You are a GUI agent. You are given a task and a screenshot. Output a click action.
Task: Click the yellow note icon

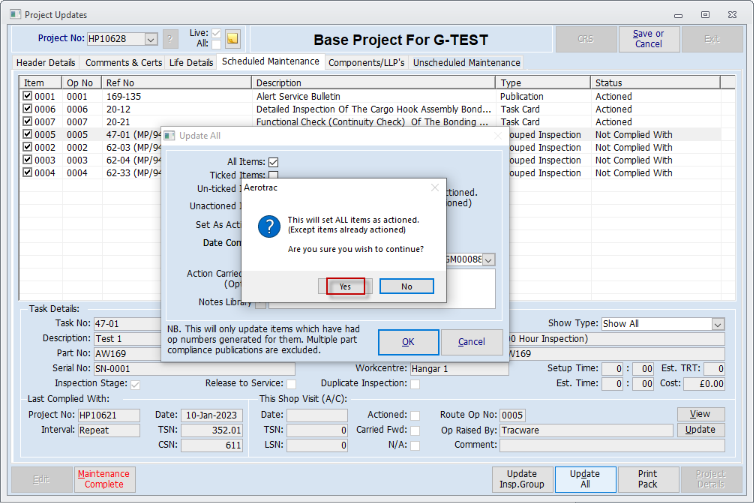(x=233, y=39)
